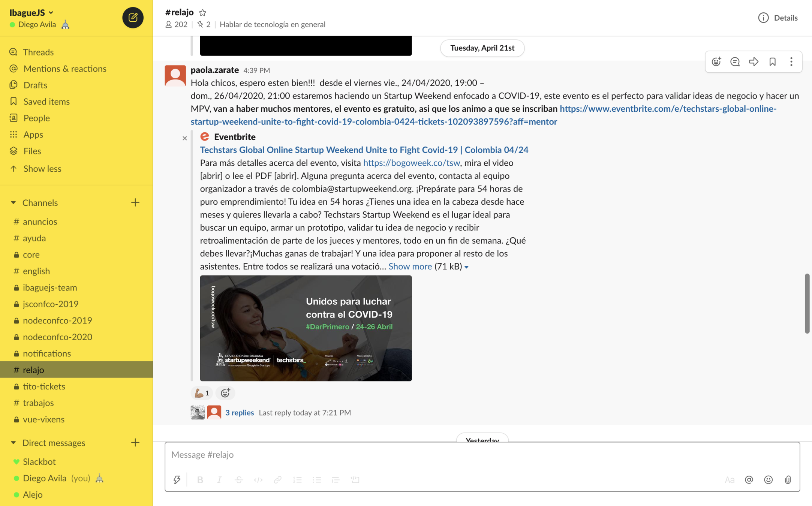Open the 3 replies thread
The height and width of the screenshot is (506, 812).
click(239, 413)
